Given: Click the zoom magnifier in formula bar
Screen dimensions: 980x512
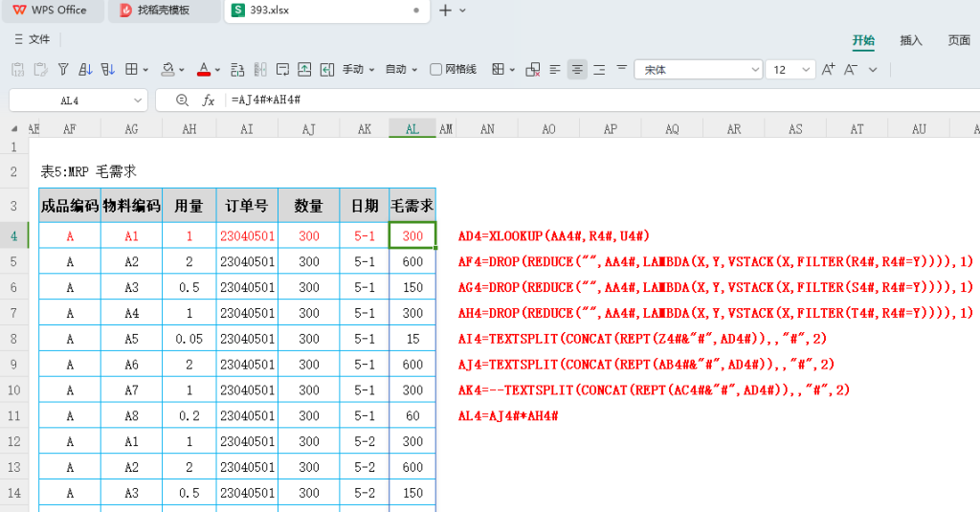Looking at the screenshot, I should coord(182,100).
